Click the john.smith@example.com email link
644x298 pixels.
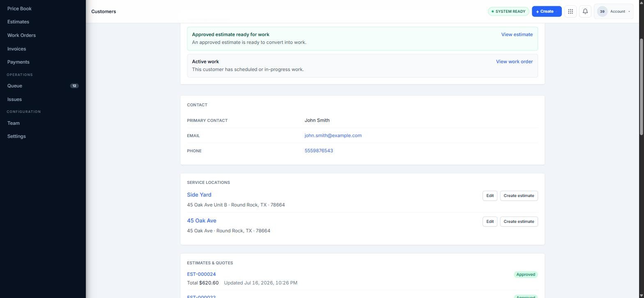[333, 135]
